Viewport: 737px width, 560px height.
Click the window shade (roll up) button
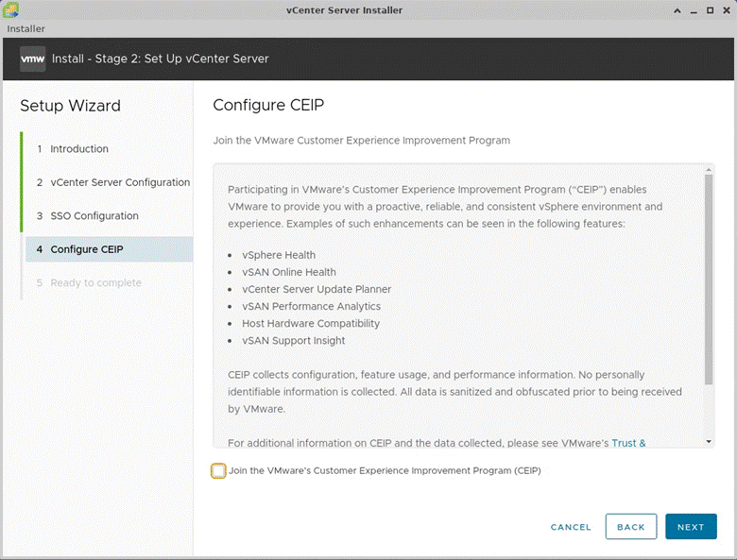point(677,10)
